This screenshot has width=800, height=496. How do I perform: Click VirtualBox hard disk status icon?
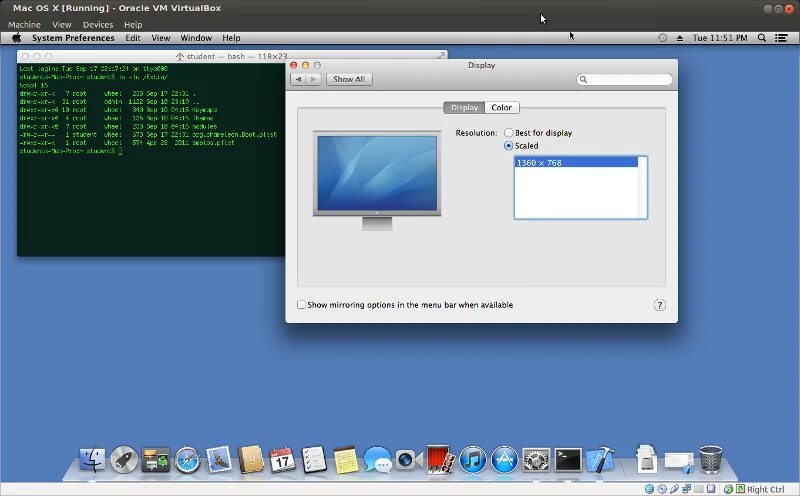[x=649, y=489]
